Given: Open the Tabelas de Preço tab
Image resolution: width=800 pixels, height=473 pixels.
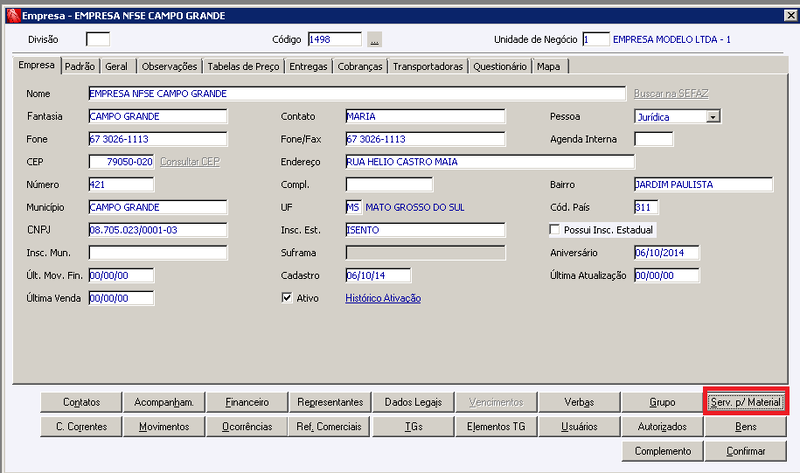Looking at the screenshot, I should [x=243, y=66].
